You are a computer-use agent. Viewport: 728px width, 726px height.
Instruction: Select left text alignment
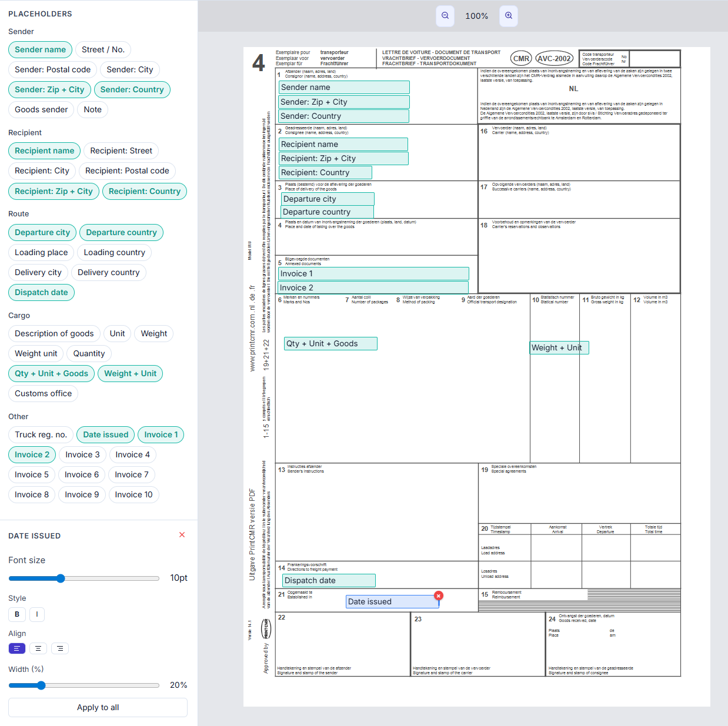[17, 648]
